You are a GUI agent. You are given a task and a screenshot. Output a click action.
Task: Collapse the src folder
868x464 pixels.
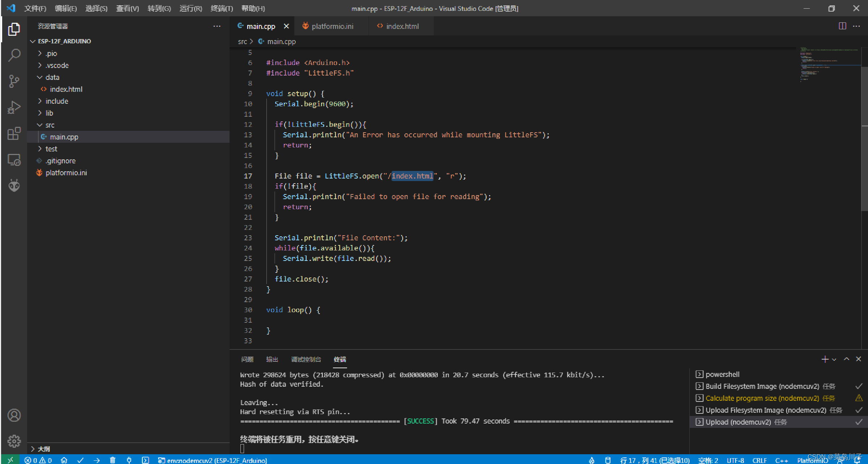50,125
